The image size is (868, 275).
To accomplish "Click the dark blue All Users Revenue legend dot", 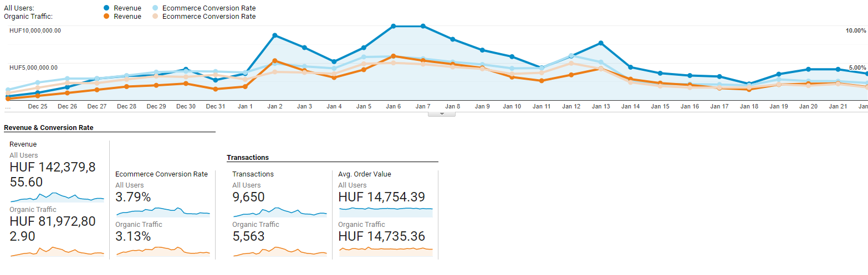I will [x=106, y=8].
